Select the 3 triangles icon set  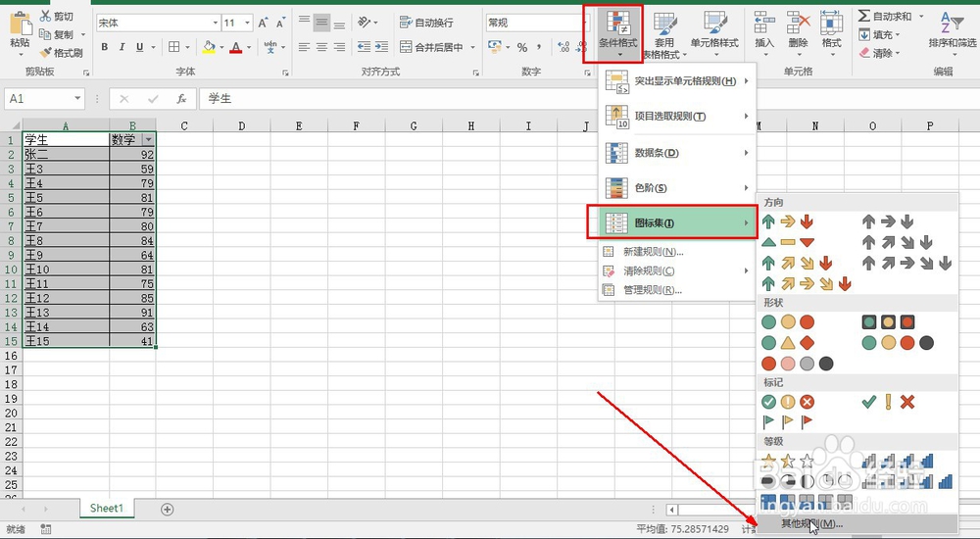click(x=788, y=242)
